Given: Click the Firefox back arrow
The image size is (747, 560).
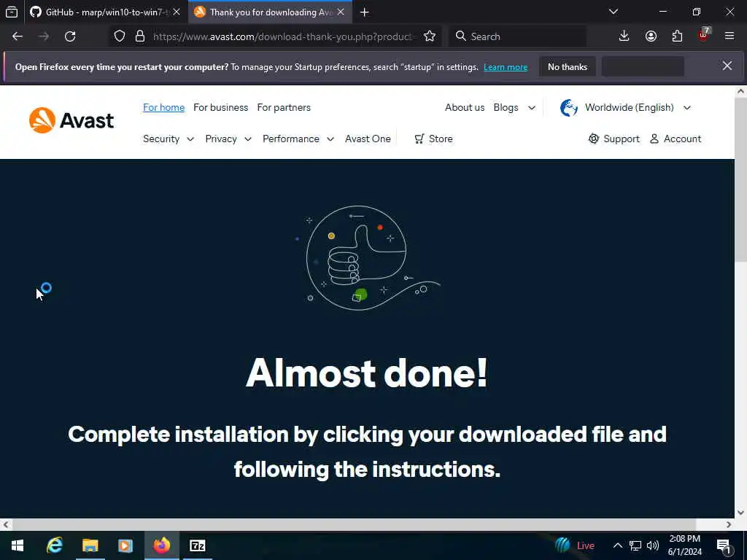Looking at the screenshot, I should (18, 36).
